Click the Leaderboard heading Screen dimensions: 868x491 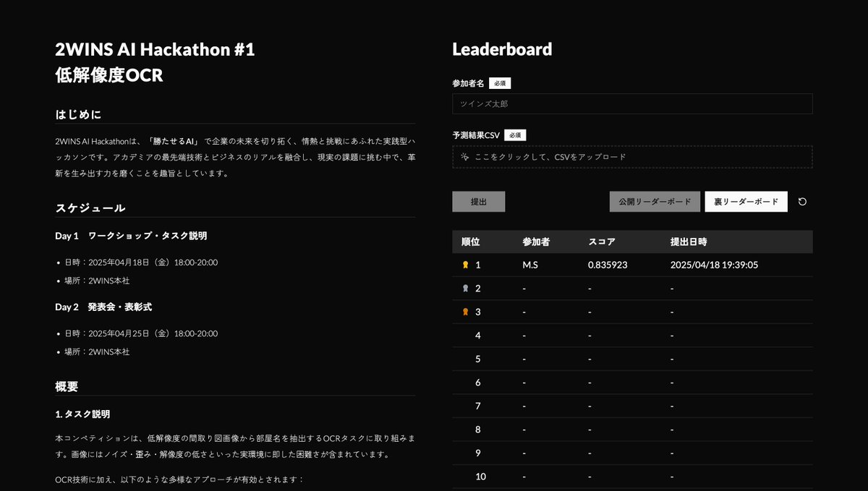tap(502, 49)
